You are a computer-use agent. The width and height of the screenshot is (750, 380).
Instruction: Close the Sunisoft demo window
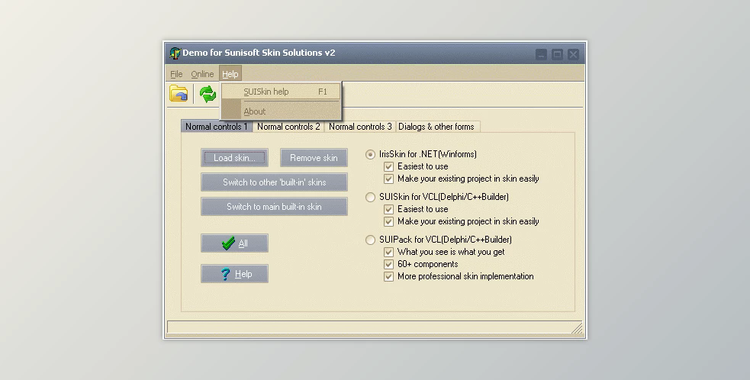click(x=574, y=55)
